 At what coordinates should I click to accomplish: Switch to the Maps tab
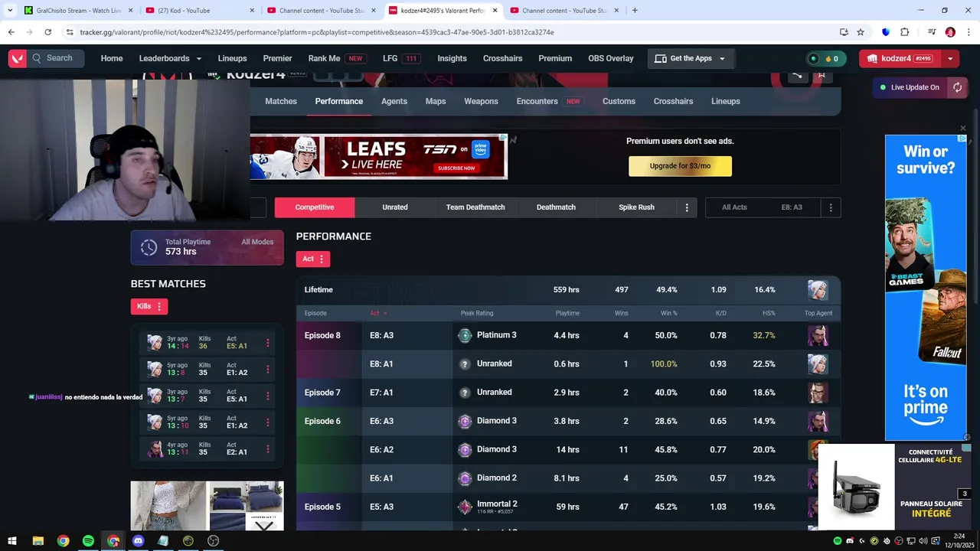pyautogui.click(x=436, y=101)
